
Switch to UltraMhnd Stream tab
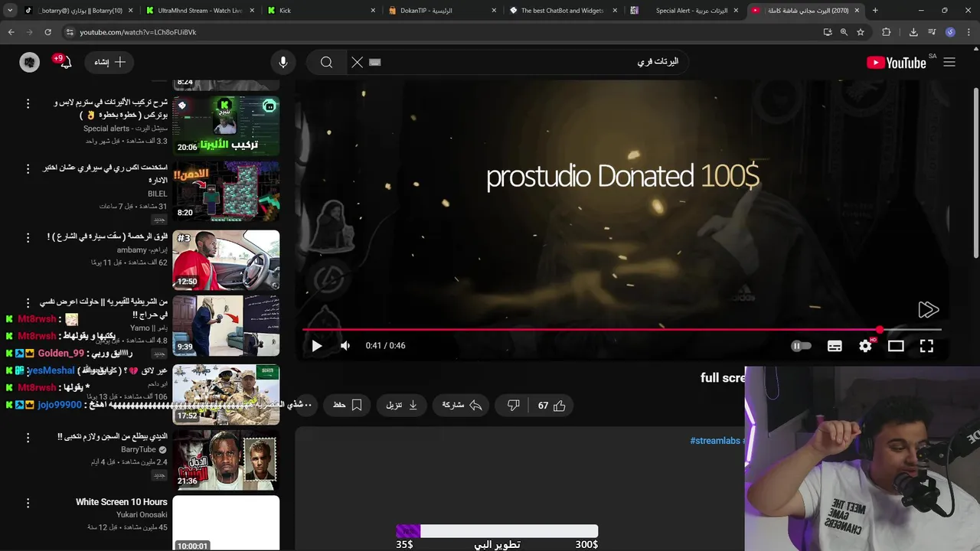click(199, 11)
